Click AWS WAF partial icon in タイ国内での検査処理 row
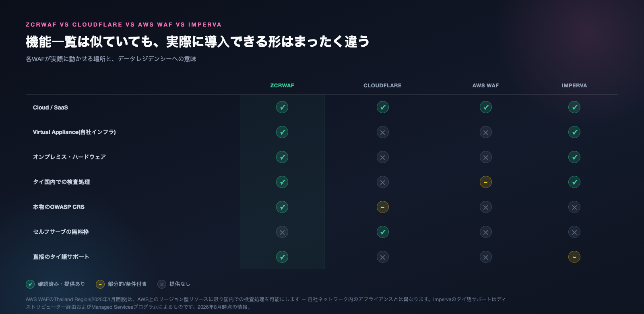Viewport: 644px width, 314px height. click(x=486, y=182)
